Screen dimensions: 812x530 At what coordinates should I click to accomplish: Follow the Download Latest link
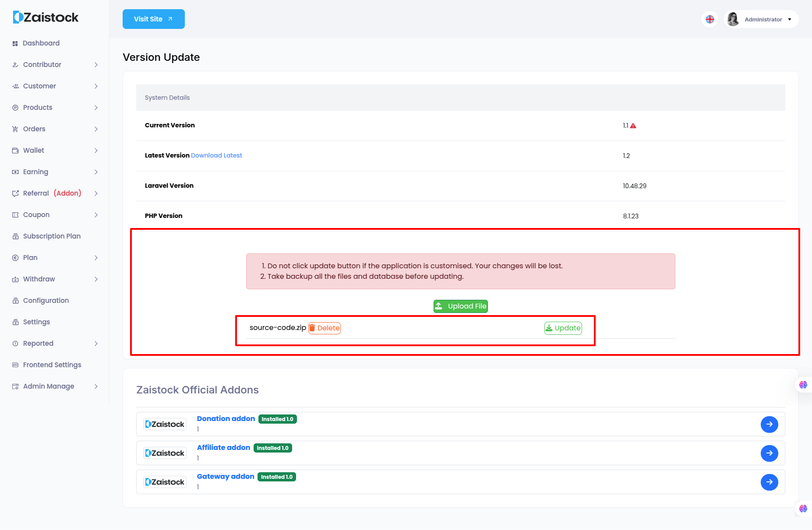216,155
